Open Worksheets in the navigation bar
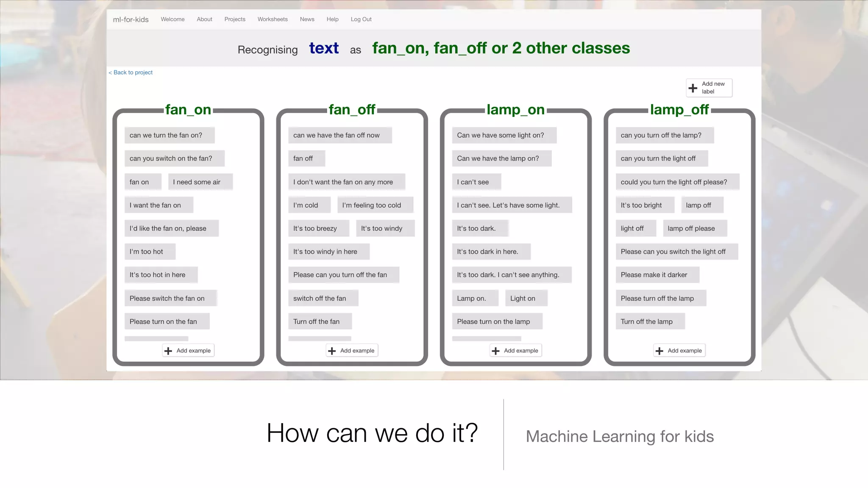 click(x=273, y=19)
